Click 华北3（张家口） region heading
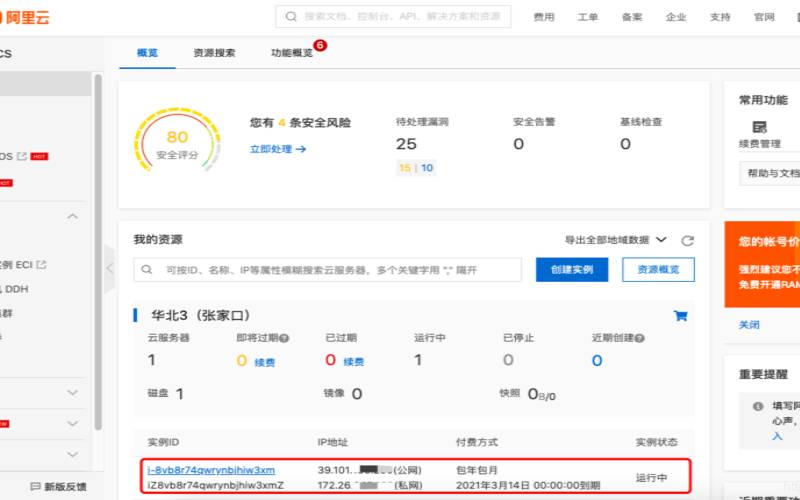Screen dimensions: 800x500 (200, 315)
